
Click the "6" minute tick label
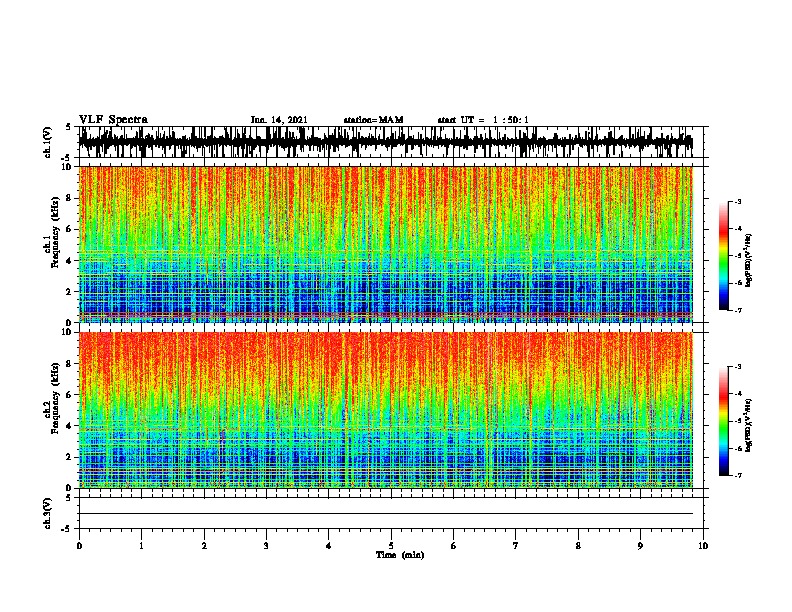pos(454,546)
